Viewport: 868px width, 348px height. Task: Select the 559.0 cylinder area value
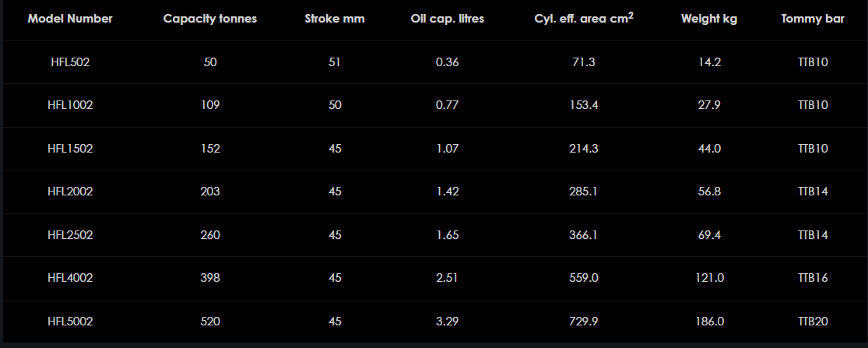583,278
